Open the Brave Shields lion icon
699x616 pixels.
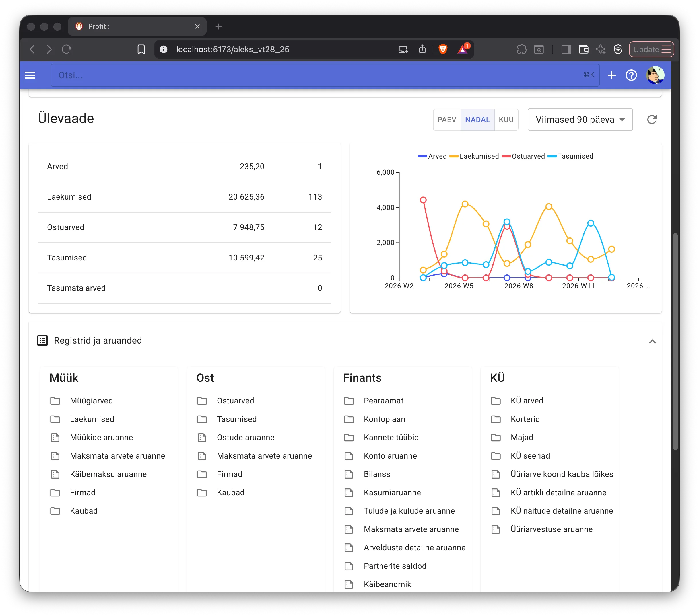443,50
